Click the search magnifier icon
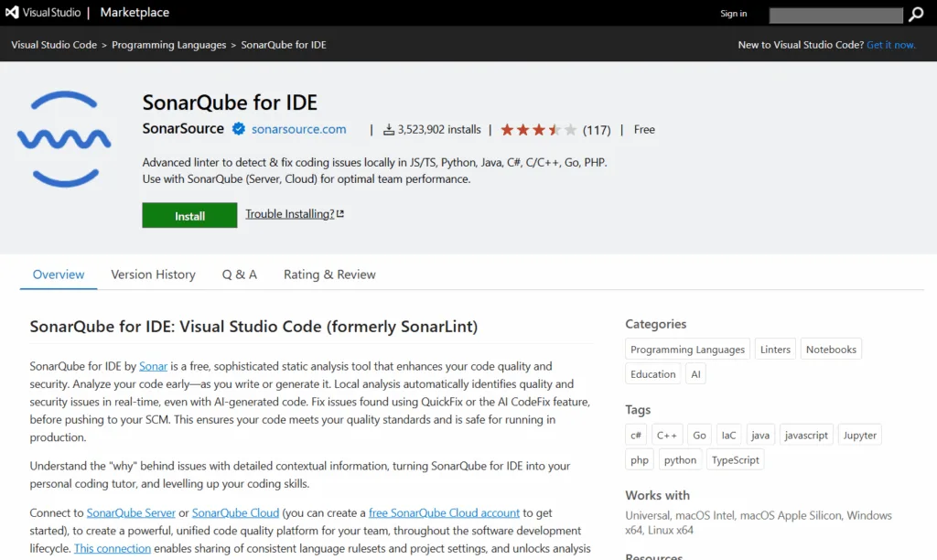 click(916, 15)
